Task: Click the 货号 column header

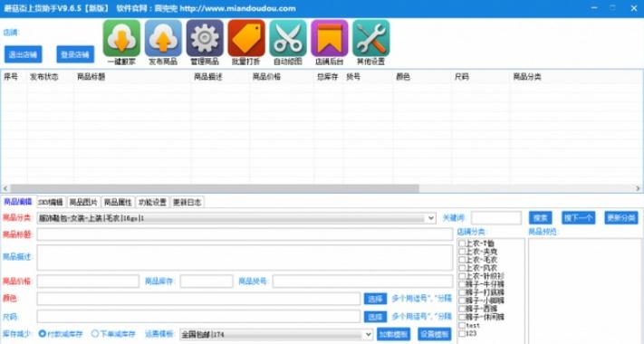Action: pos(368,77)
